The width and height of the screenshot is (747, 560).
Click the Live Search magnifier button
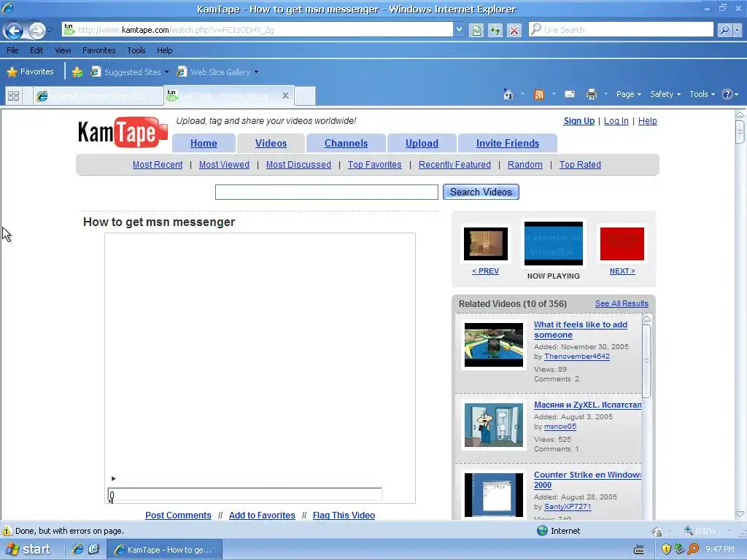point(724,29)
